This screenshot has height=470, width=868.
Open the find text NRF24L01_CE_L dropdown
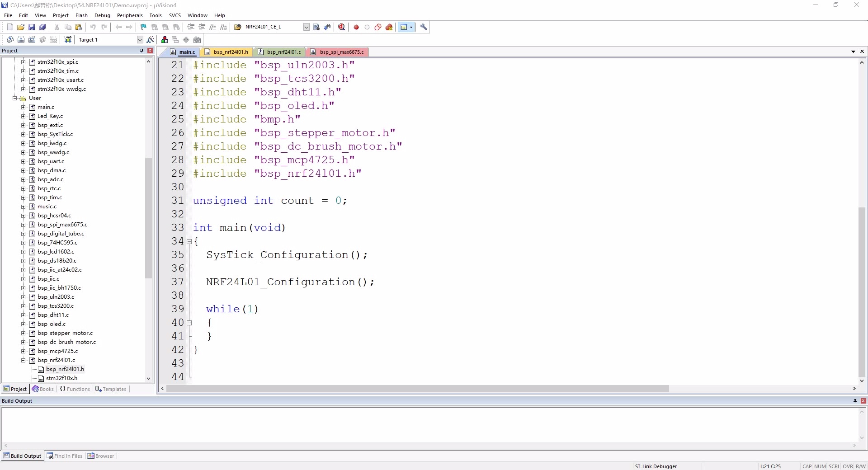point(306,27)
